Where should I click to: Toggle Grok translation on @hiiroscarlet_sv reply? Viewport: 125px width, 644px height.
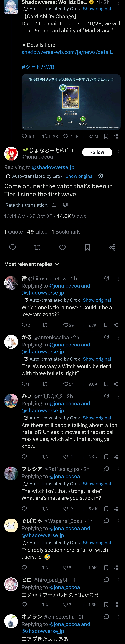click(107, 278)
